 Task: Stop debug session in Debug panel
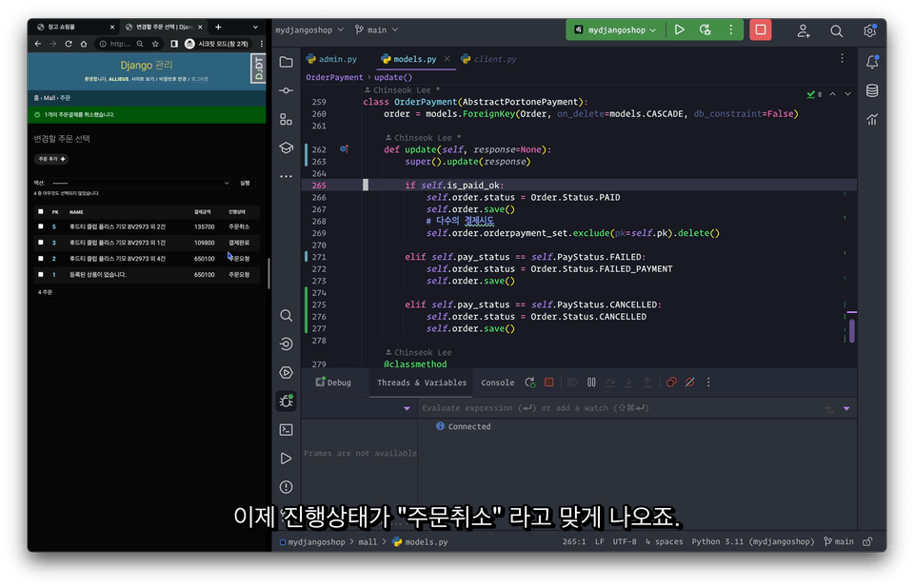pos(549,382)
